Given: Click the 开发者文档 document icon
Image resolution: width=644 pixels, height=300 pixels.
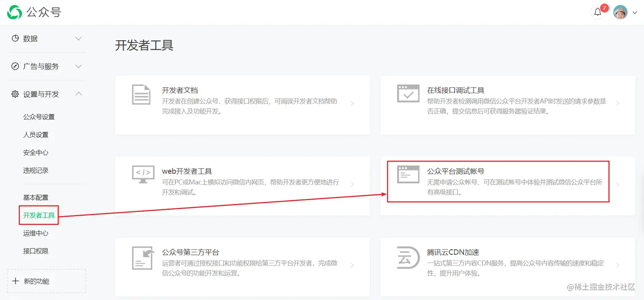Looking at the screenshot, I should click(141, 94).
